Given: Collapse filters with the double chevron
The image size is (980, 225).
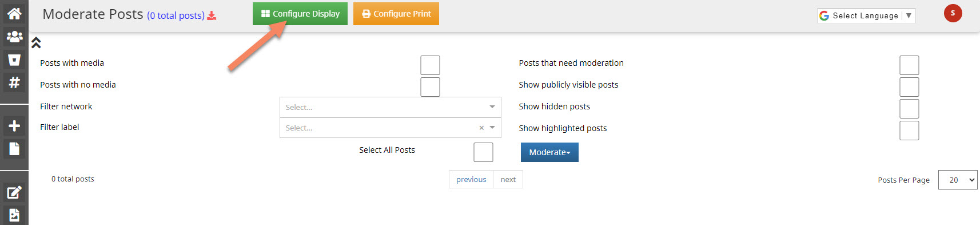Looking at the screenshot, I should click(36, 43).
